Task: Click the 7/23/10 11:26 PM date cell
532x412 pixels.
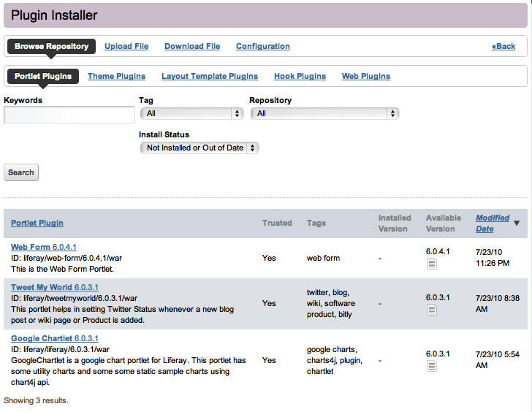Action: tap(493, 258)
